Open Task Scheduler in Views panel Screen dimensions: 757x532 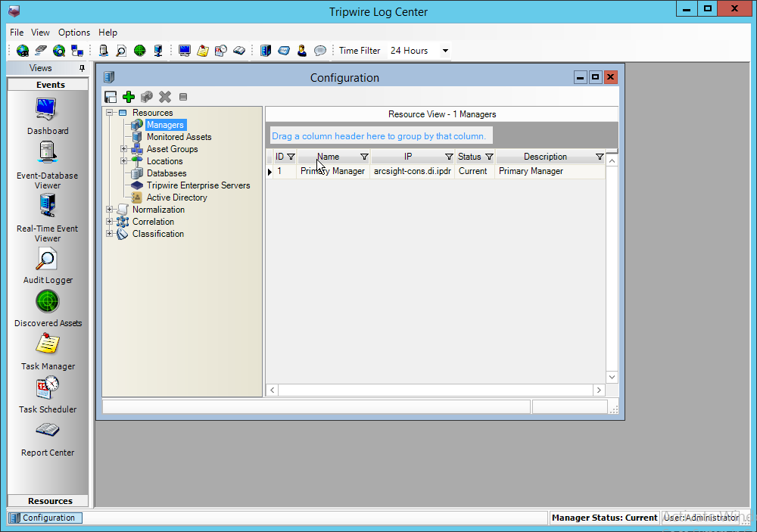(x=47, y=395)
